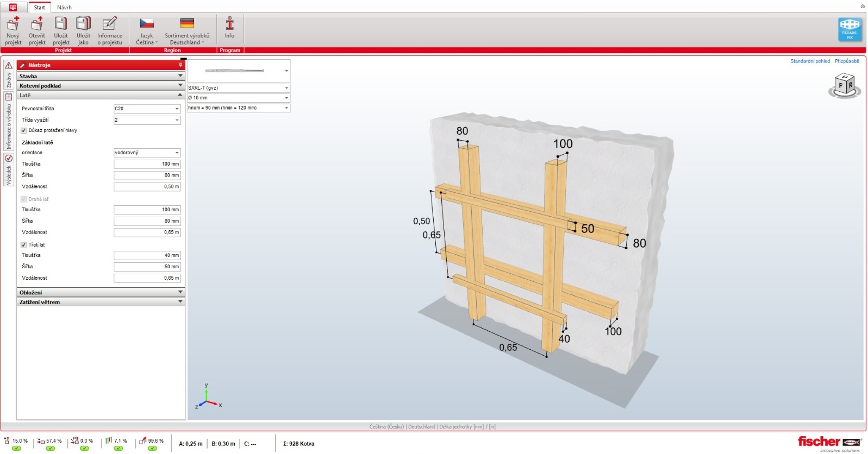Toggle the Druhá lať checkbox
This screenshot has height=454, width=868.
tap(23, 199)
